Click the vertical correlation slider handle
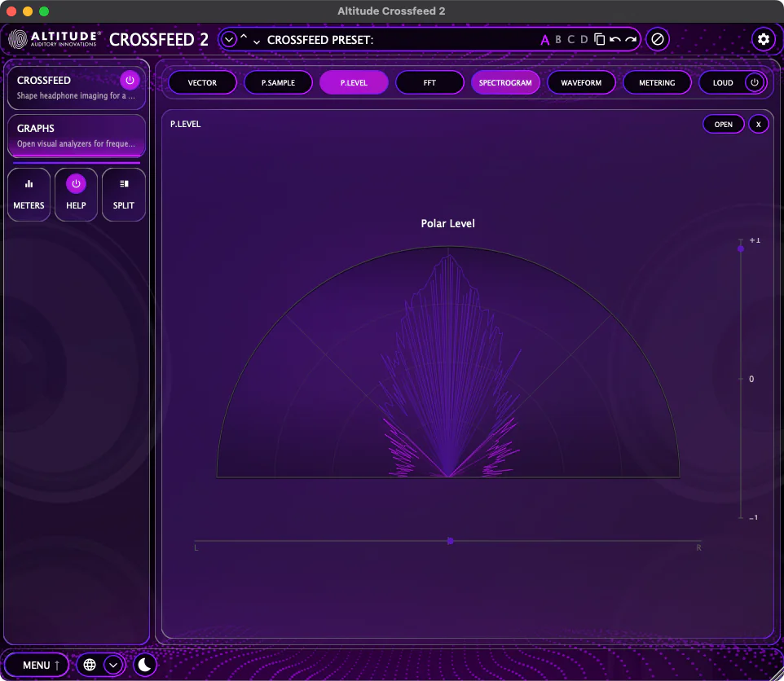 click(x=741, y=248)
